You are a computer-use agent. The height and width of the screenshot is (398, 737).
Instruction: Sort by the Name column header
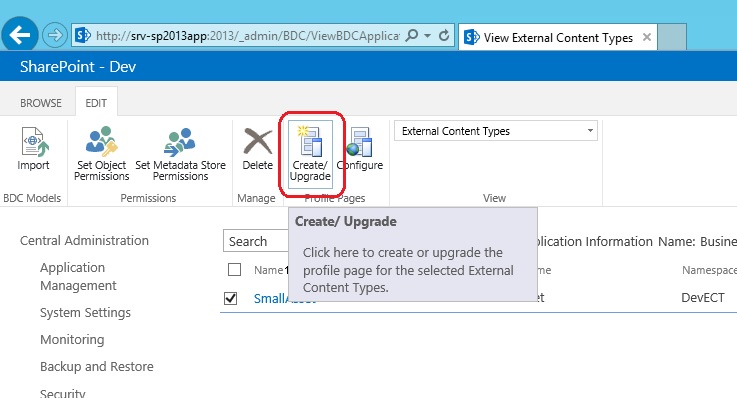(x=268, y=270)
